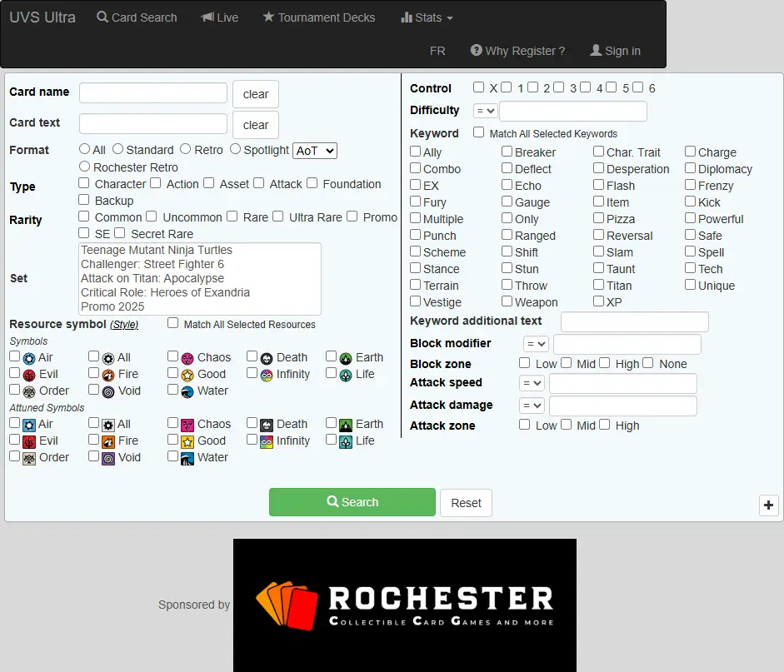The height and width of the screenshot is (672, 784).
Task: Focus the Card name input field
Action: click(153, 93)
